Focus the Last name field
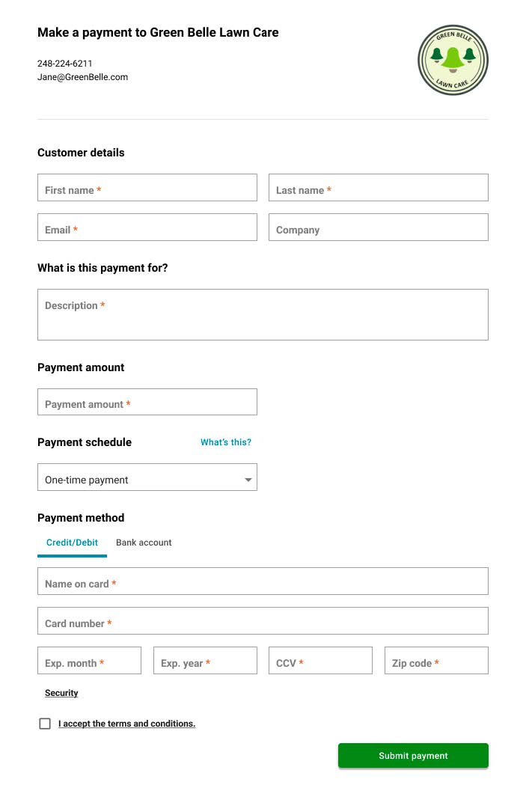 (378, 187)
